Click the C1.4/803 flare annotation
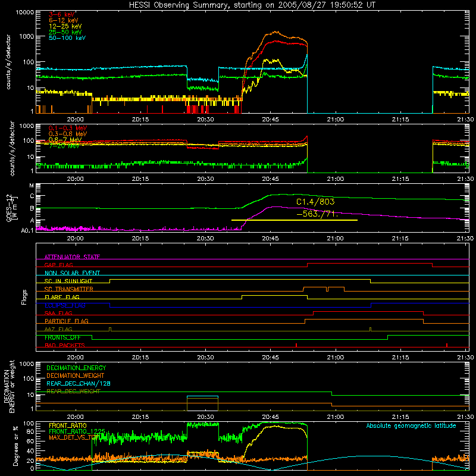Image resolution: width=476 pixels, height=476 pixels. [x=315, y=202]
